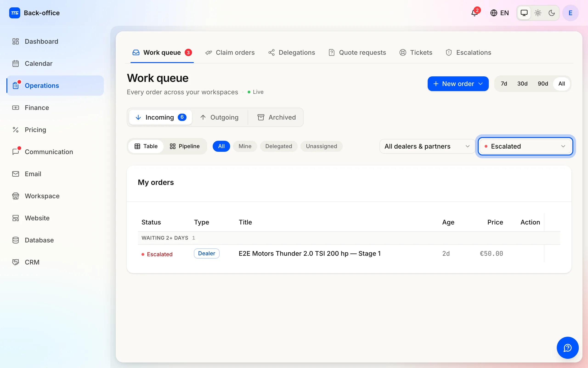Click the Calendar sidebar icon
The height and width of the screenshot is (368, 588).
coord(16,63)
